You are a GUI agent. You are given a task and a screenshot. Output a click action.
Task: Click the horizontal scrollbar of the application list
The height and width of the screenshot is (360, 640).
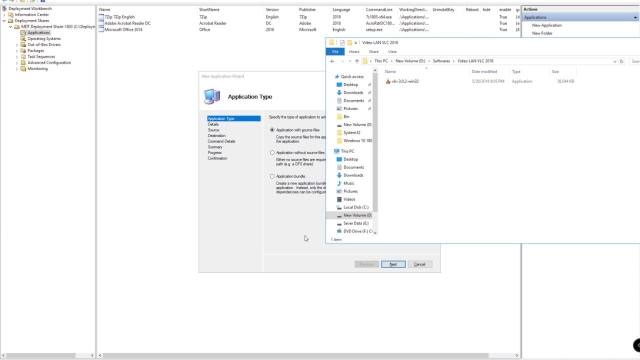(x=296, y=356)
